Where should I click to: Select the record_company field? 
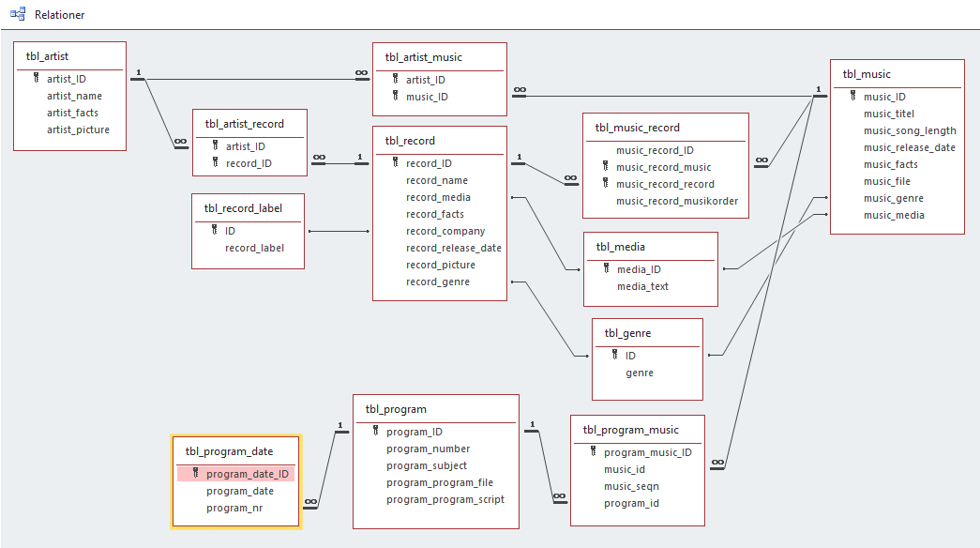445,231
